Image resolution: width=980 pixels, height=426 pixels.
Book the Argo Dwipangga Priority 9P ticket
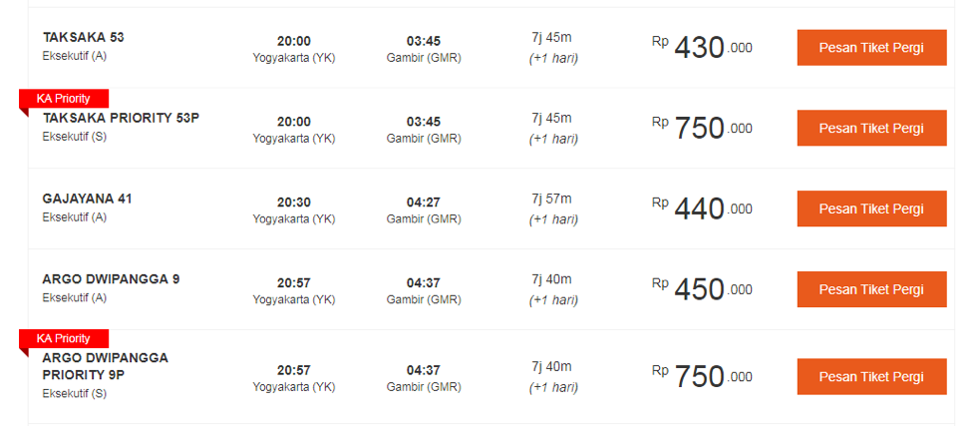click(x=871, y=376)
